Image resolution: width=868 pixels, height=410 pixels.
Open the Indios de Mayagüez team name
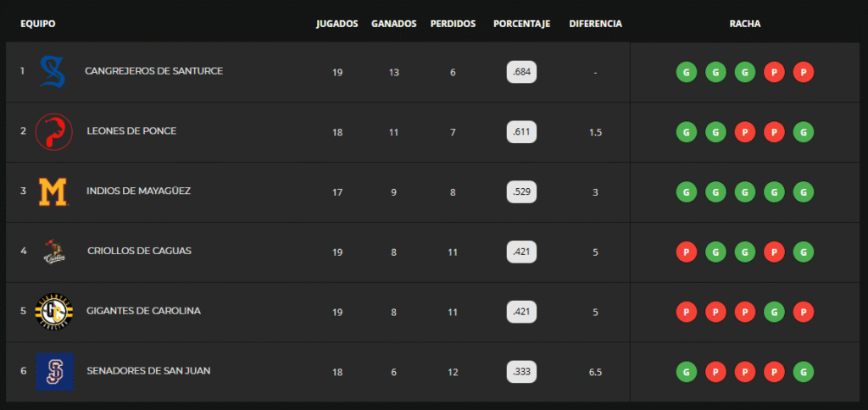138,191
